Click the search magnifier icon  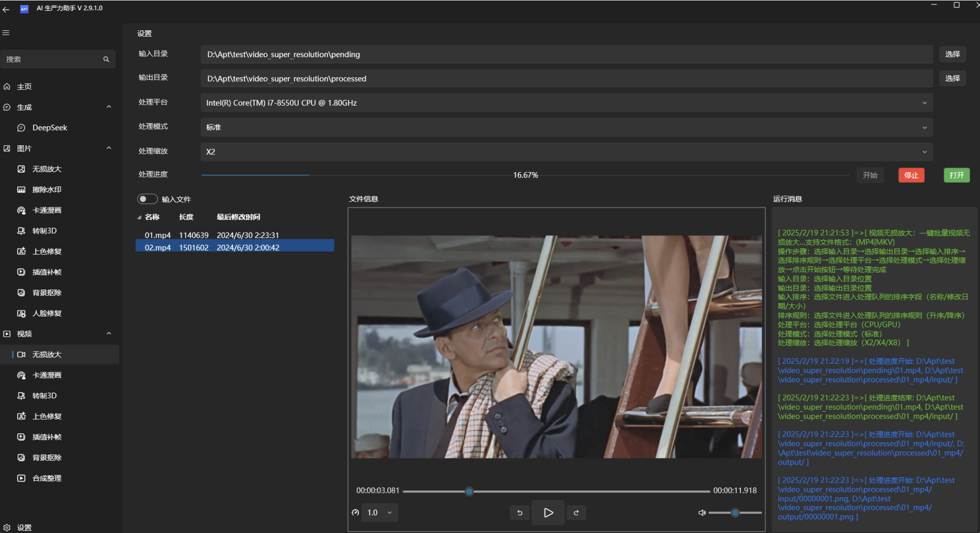pos(106,59)
